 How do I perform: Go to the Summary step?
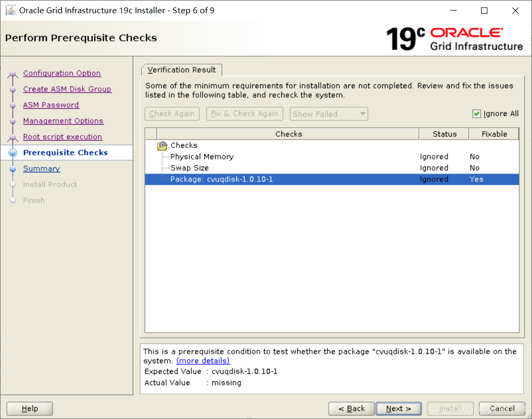[41, 169]
